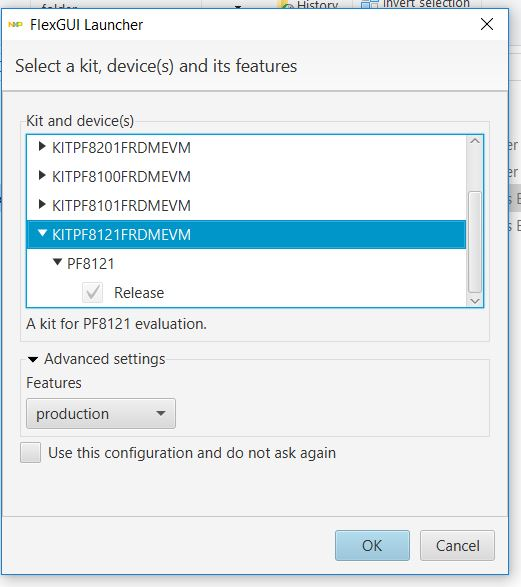
Task: Select the KITPF8100FRDMEVM kit
Action: click(121, 176)
